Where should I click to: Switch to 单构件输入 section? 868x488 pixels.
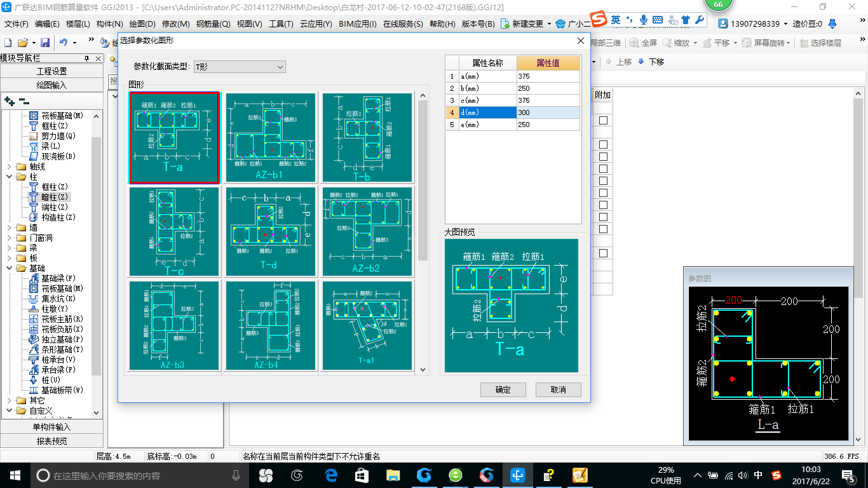pyautogui.click(x=51, y=427)
